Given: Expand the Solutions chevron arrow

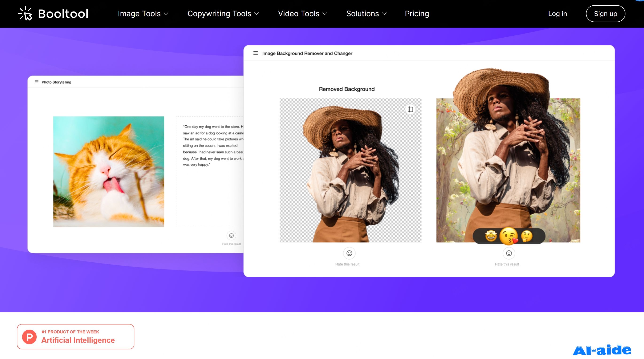Looking at the screenshot, I should click(x=385, y=14).
